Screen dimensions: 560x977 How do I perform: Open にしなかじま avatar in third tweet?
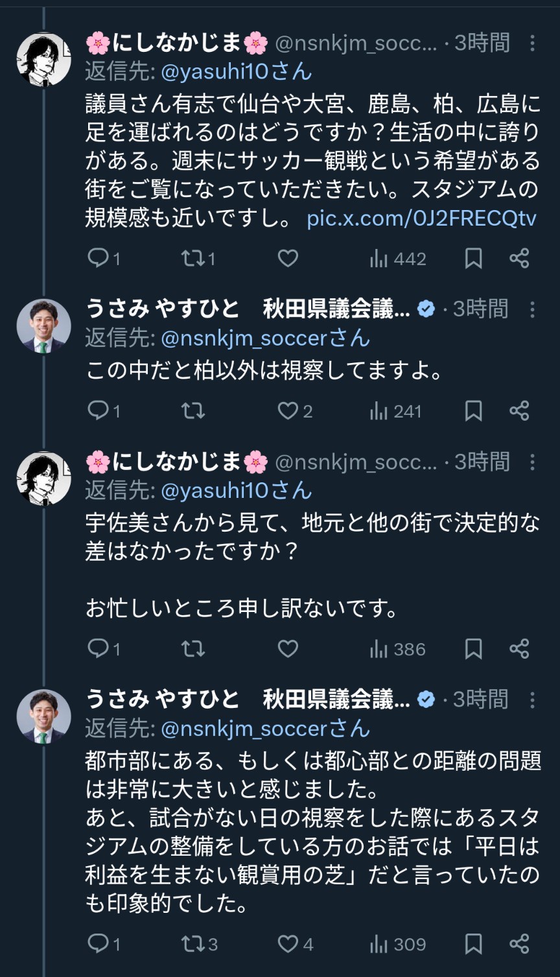[43, 478]
